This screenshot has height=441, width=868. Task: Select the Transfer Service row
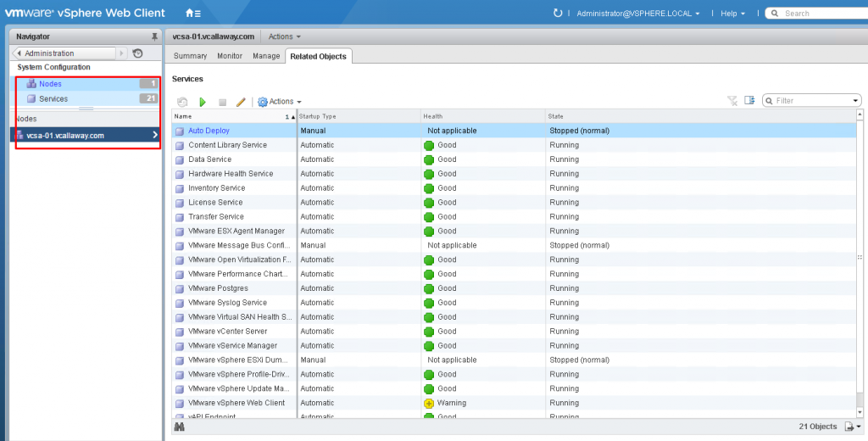pyautogui.click(x=514, y=217)
